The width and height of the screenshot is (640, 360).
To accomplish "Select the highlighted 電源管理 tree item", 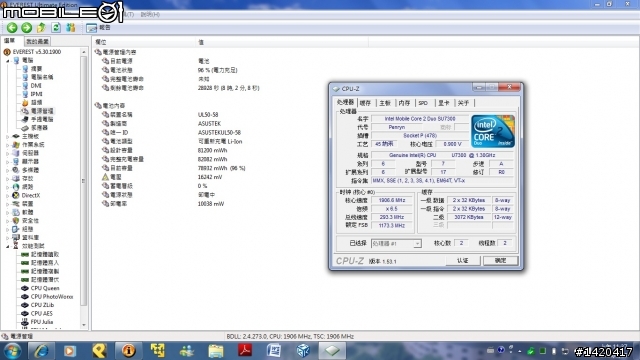I will click(x=42, y=111).
